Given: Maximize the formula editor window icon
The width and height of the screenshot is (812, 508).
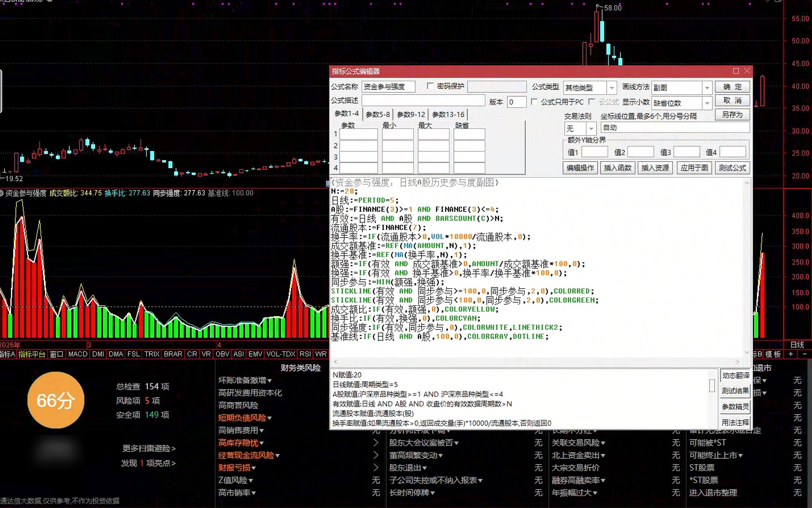Looking at the screenshot, I should 736,71.
